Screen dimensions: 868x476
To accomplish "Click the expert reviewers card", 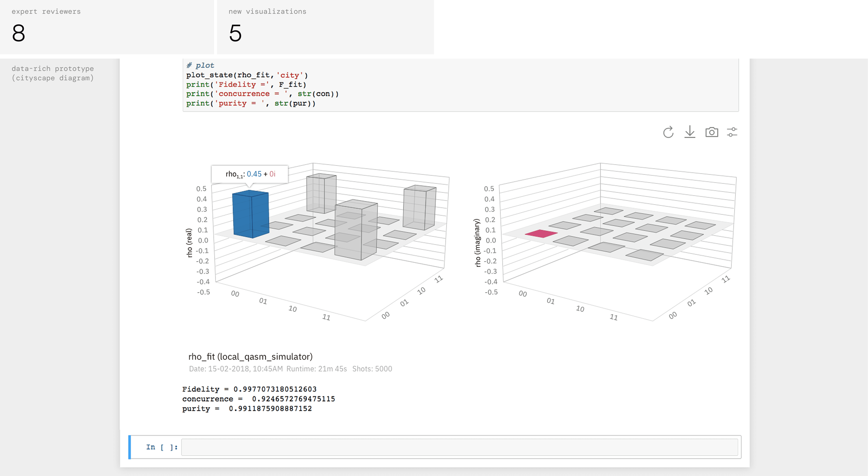I will [107, 27].
